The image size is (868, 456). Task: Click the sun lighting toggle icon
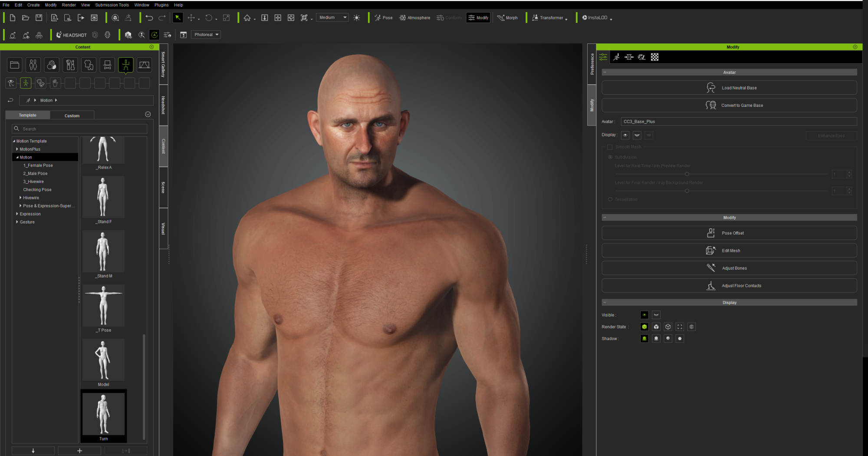[x=357, y=18]
